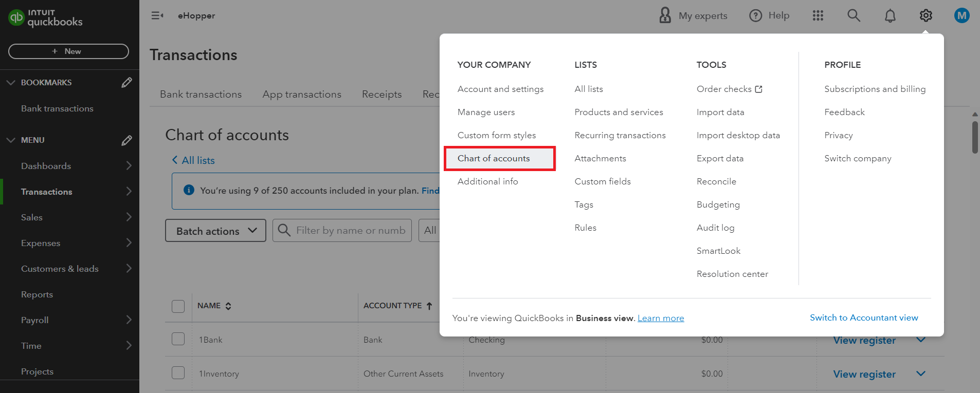
Task: Open Resolution center
Action: click(732, 274)
